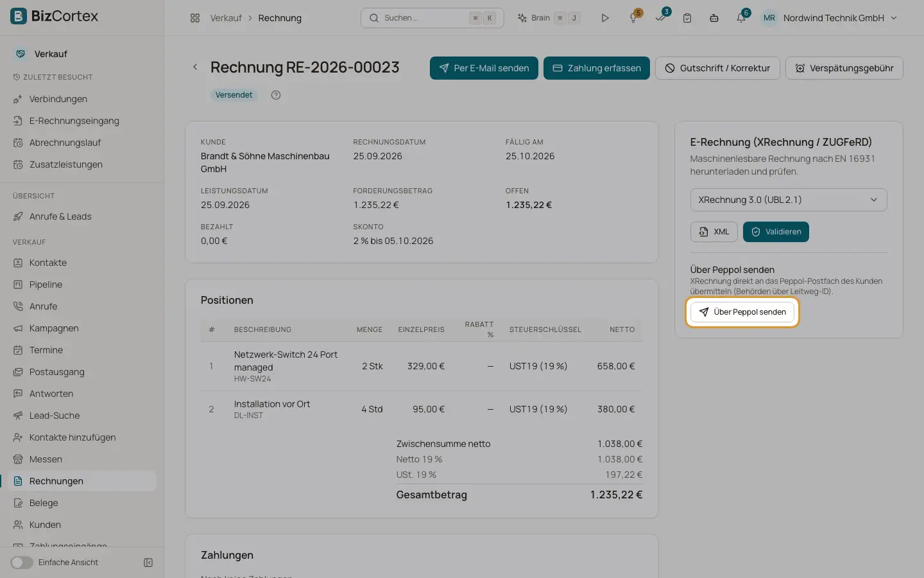
Task: Open the notifications bell icon
Action: (x=741, y=18)
